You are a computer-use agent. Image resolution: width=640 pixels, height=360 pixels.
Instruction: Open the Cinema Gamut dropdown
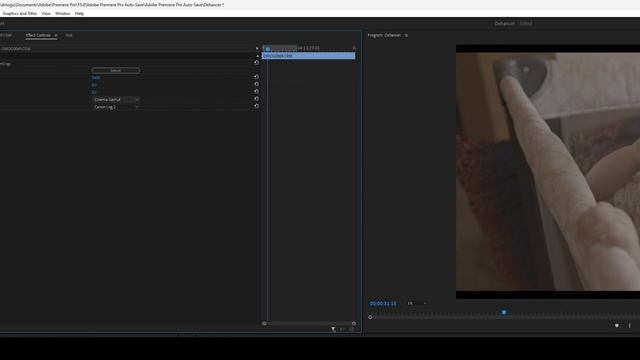[116, 100]
